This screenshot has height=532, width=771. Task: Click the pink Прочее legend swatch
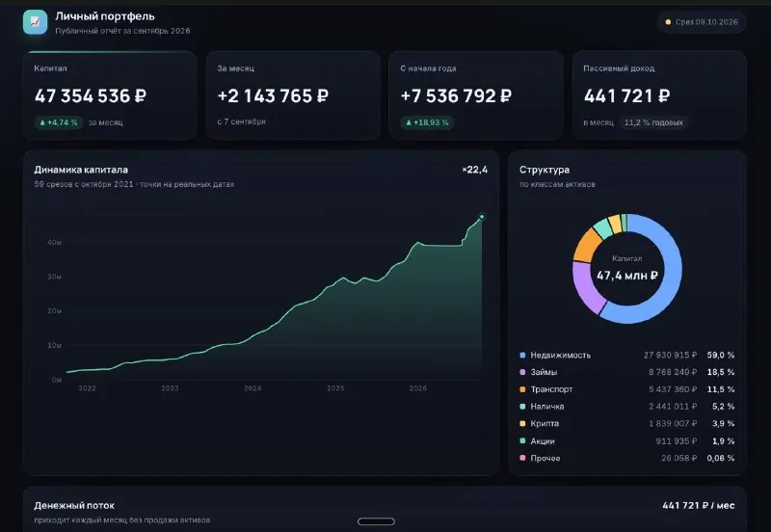(x=522, y=458)
